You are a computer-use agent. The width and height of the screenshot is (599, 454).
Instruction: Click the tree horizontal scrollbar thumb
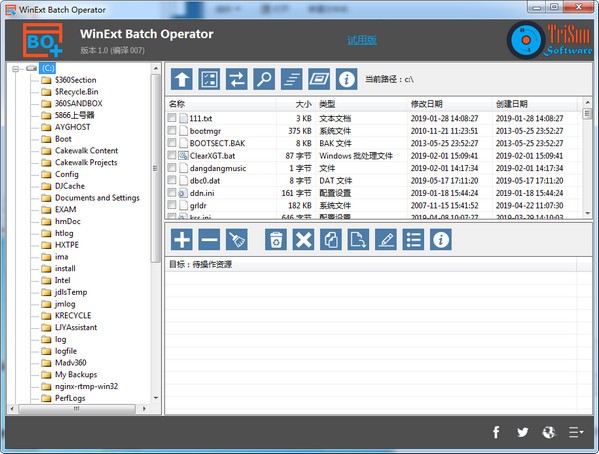77,409
